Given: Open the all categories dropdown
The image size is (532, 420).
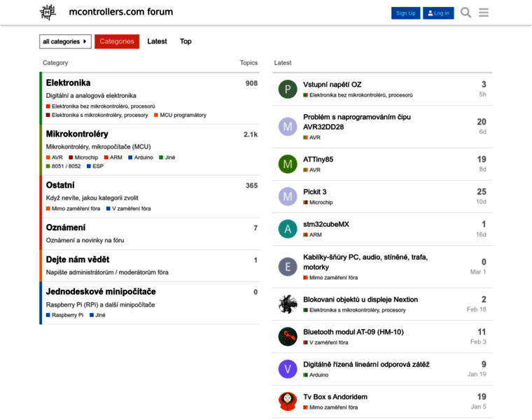Looking at the screenshot, I should coord(65,41).
